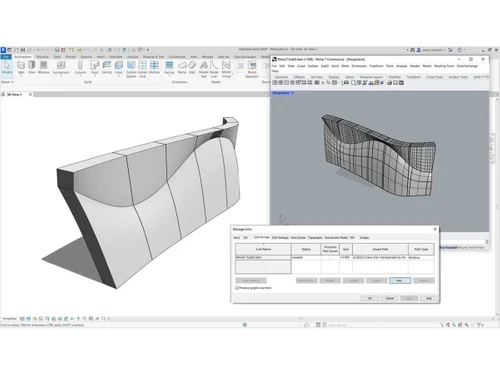Click the Relative path type cell
The image size is (500, 375).
(x=421, y=258)
